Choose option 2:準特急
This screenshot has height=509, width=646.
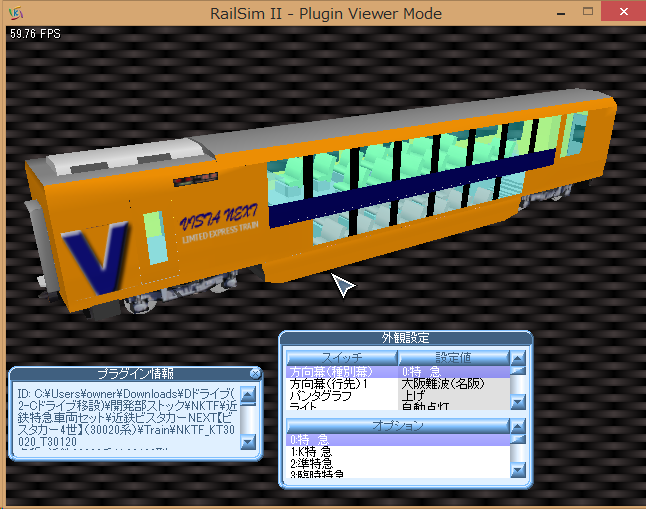pos(398,464)
